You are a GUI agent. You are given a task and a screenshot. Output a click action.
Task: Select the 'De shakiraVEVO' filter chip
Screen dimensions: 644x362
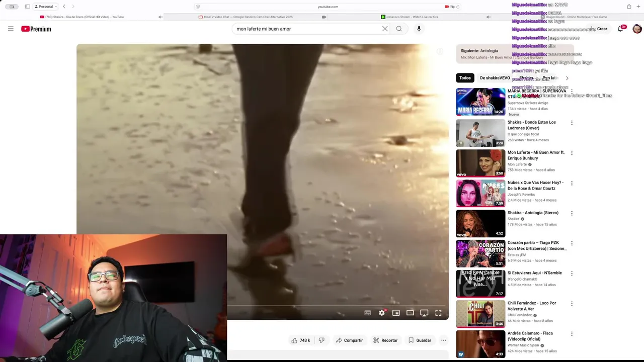(x=495, y=78)
